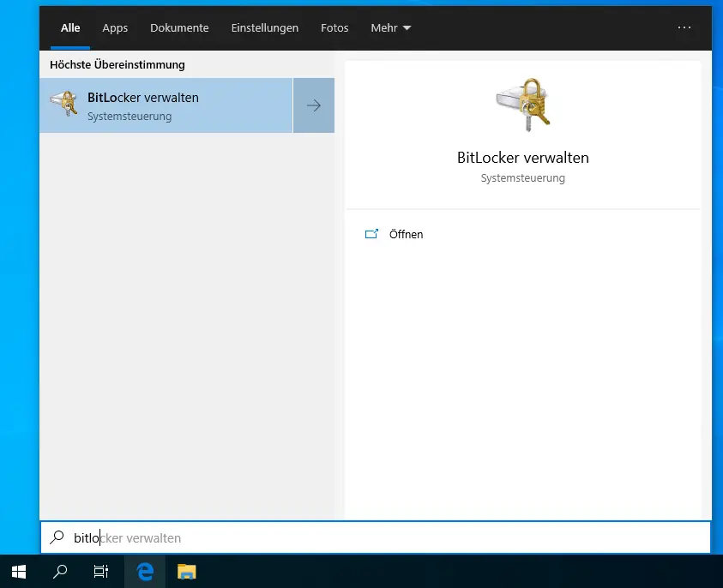Click the Öffnen text link
This screenshot has width=723, height=588.
click(x=406, y=234)
